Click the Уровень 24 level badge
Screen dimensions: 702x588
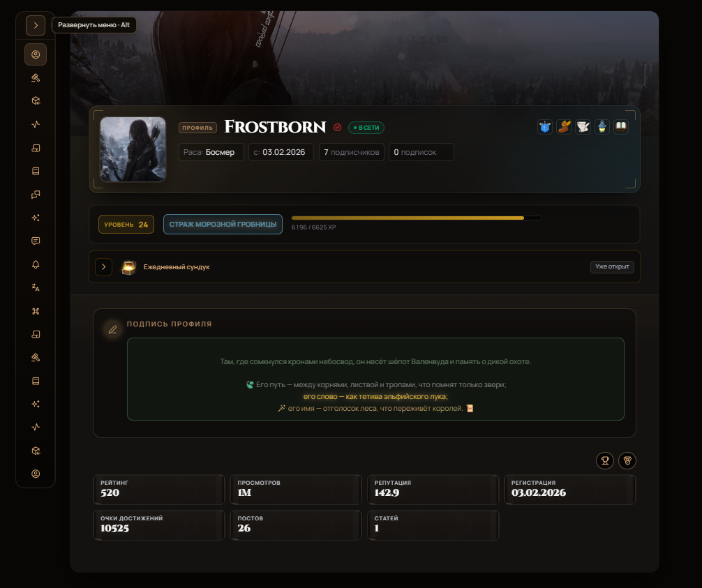point(126,225)
